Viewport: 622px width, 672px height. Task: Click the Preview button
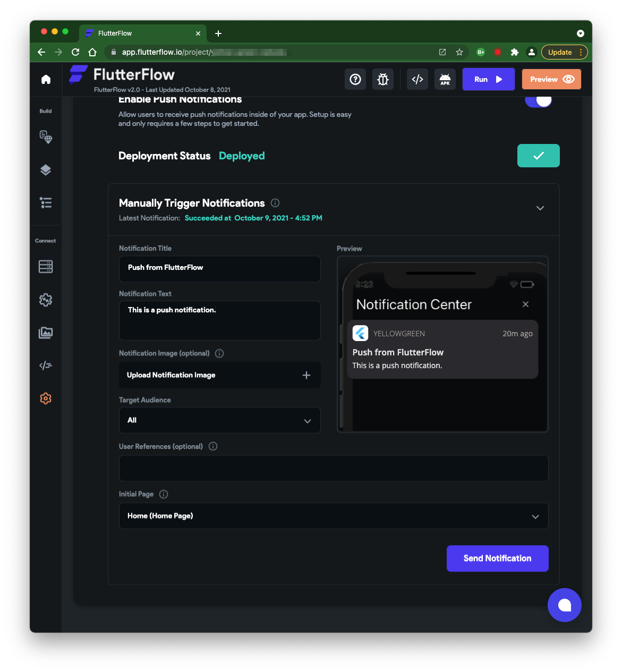point(551,79)
